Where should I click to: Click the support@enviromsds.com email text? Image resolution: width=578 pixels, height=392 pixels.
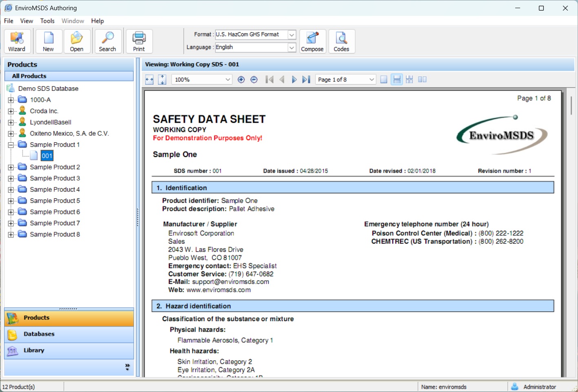[230, 282]
